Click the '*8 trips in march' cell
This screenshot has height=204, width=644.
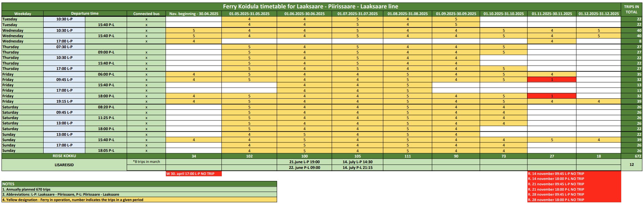tap(146, 162)
